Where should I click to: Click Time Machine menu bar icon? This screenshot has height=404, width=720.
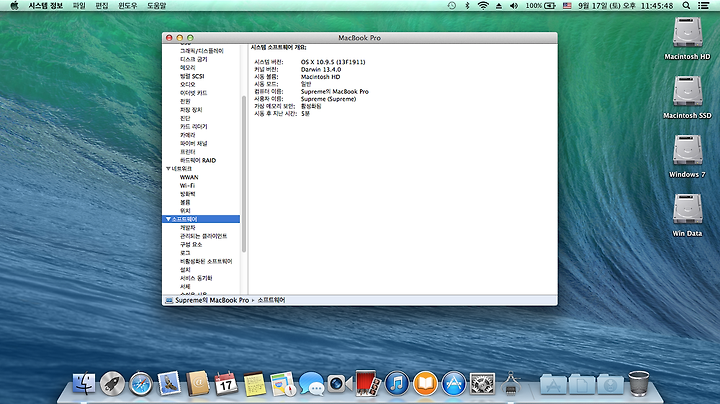452,6
